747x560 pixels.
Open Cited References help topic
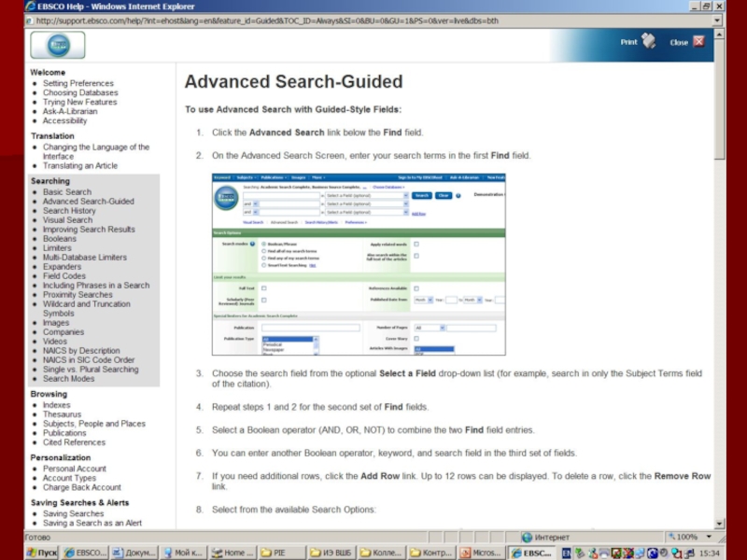coord(75,442)
